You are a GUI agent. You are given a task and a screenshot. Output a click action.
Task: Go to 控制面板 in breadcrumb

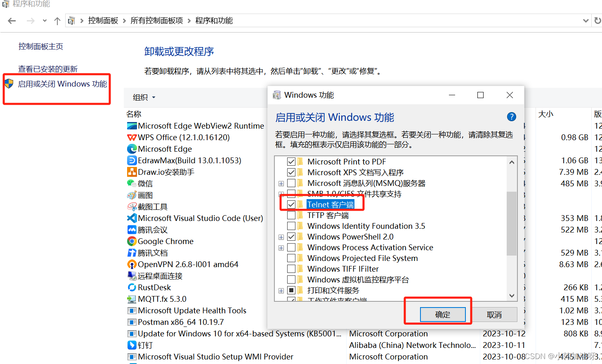[103, 21]
